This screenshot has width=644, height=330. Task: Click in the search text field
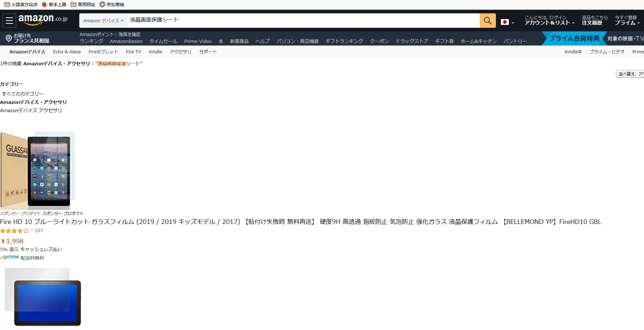303,21
